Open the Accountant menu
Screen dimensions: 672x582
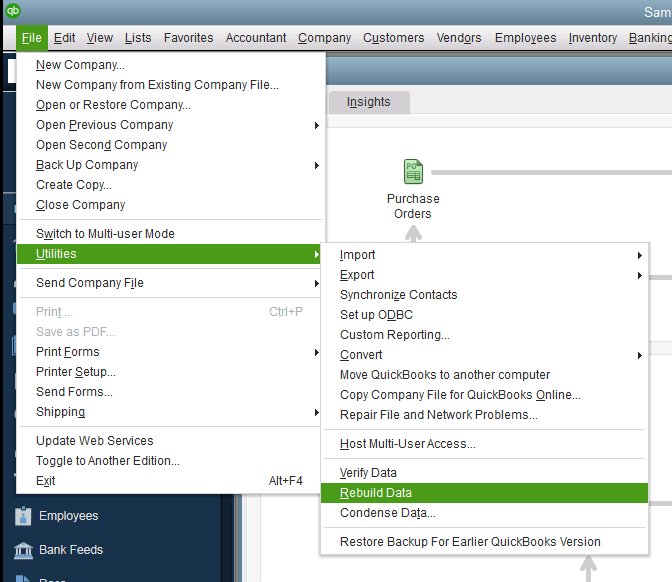[256, 38]
